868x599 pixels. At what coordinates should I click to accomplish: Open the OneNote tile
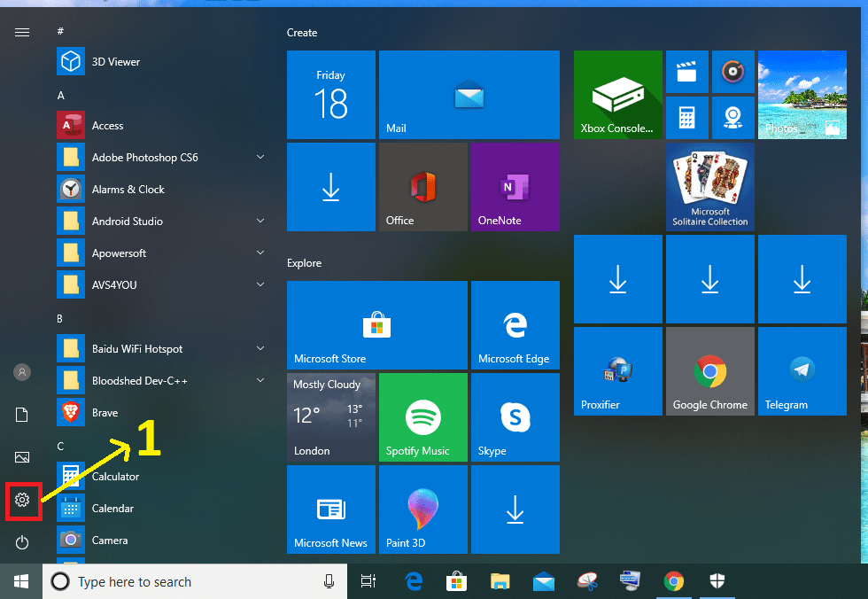point(515,187)
